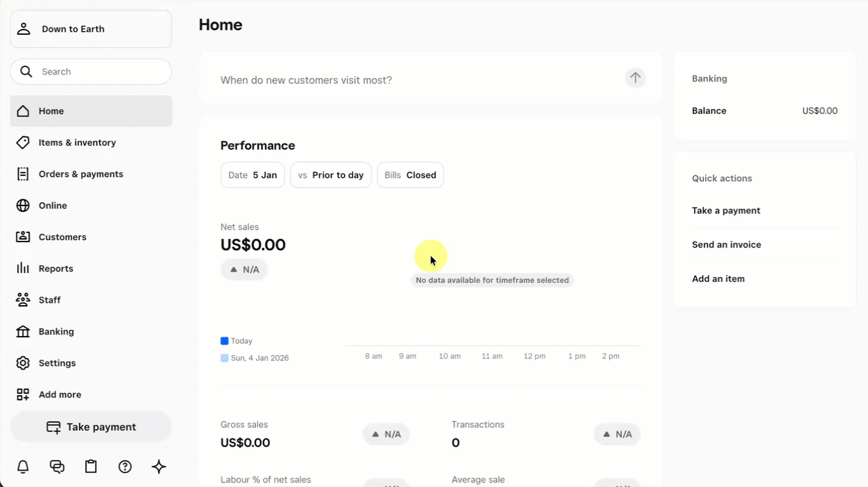Click the Down to Earth profile icon

pyautogui.click(x=24, y=29)
